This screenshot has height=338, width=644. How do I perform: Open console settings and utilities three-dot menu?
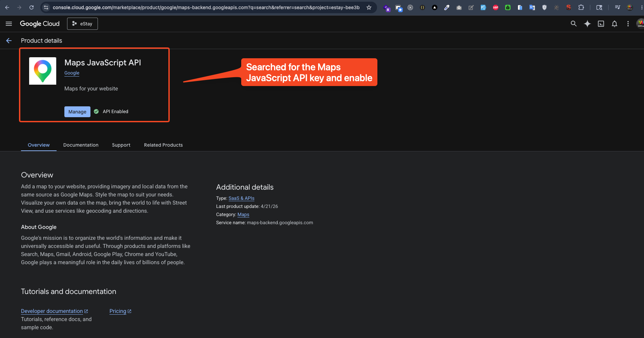tap(628, 24)
